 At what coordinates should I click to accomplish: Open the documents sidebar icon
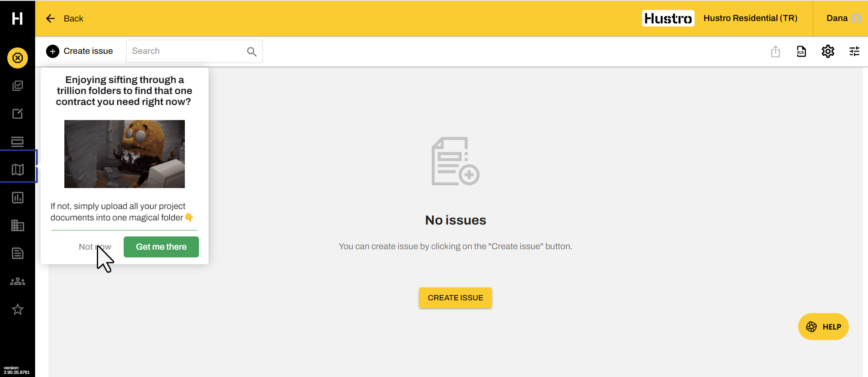pyautogui.click(x=17, y=253)
